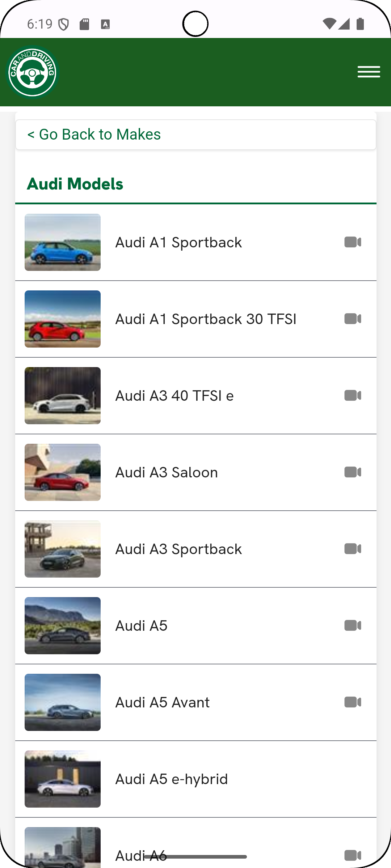This screenshot has height=868, width=391.
Task: Go back to Makes list
Action: coord(94,134)
